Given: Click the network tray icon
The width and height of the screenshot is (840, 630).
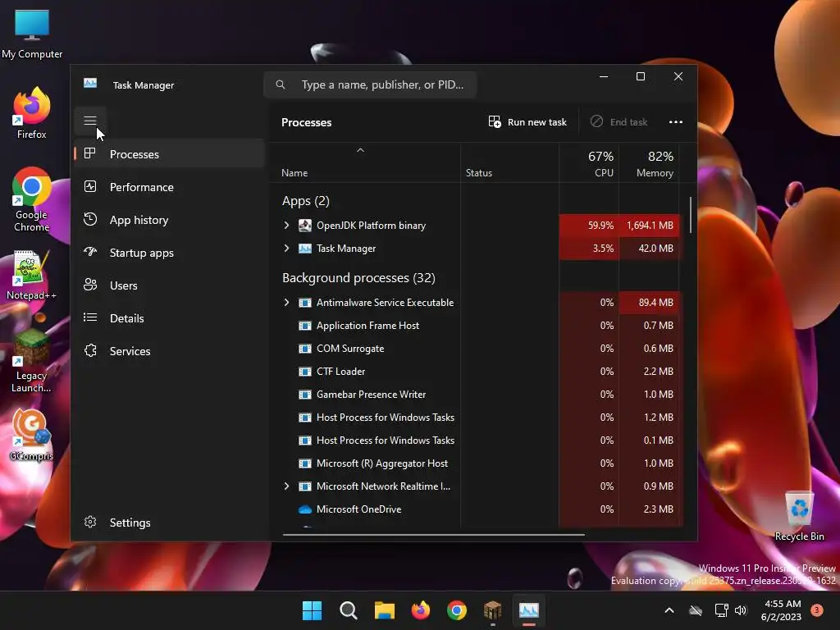Looking at the screenshot, I should 722,610.
